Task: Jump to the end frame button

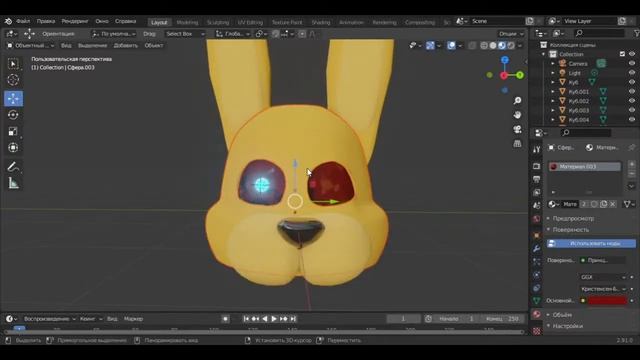Action: [293, 319]
